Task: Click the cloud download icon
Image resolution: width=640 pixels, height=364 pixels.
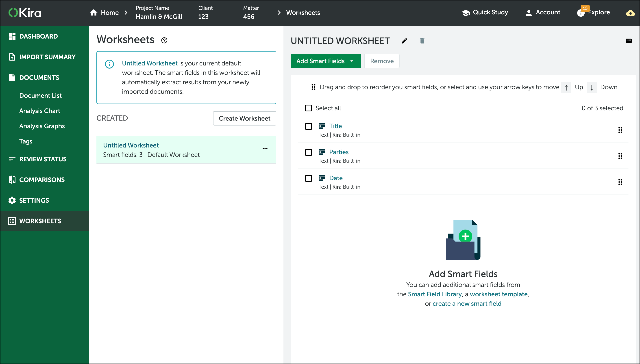Action: pos(630,13)
